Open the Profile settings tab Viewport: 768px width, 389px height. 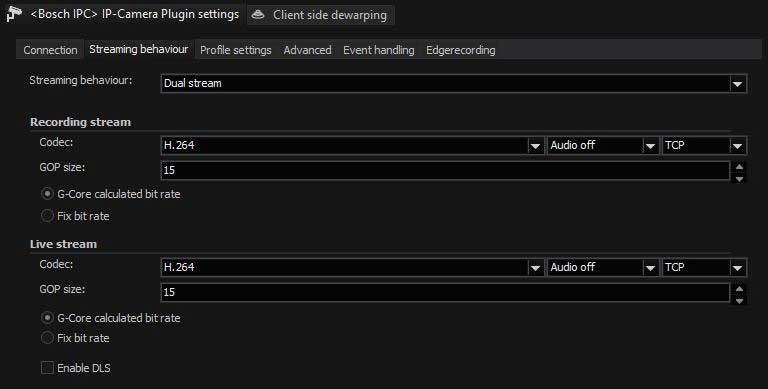pyautogui.click(x=236, y=50)
